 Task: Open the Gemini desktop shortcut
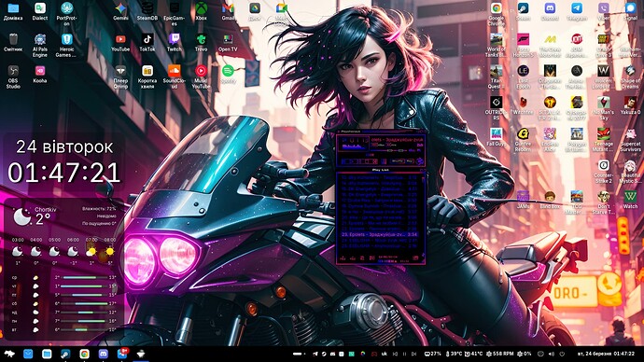point(120,11)
